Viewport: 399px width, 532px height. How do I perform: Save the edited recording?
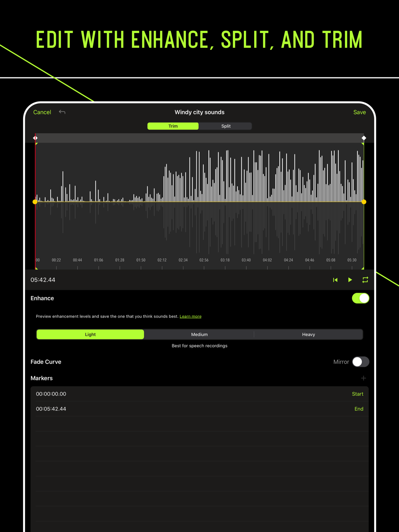(x=359, y=112)
